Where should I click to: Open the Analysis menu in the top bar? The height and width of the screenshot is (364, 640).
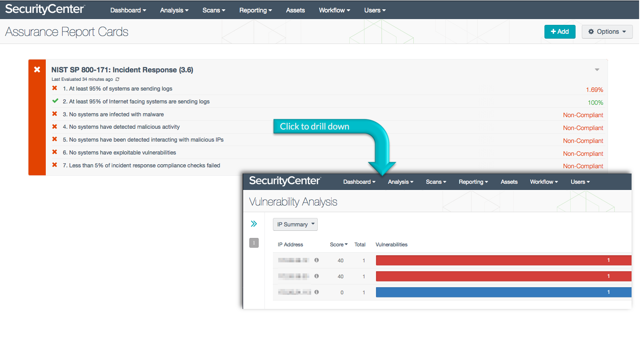coord(174,10)
